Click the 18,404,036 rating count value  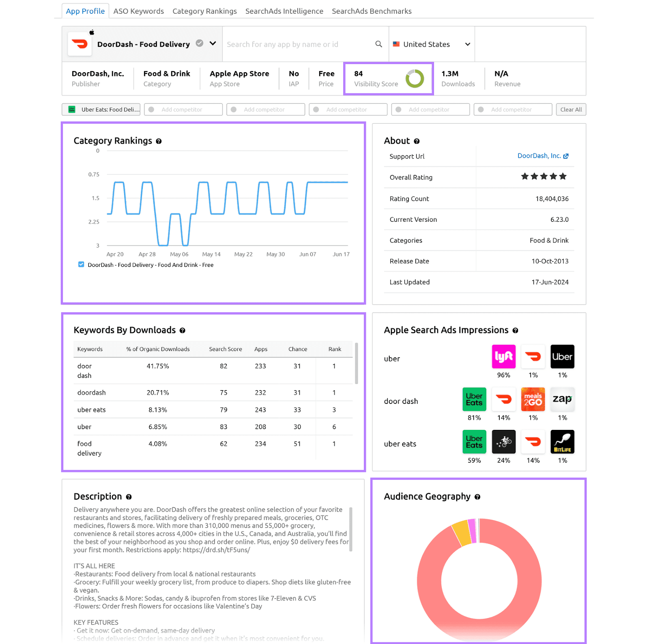pos(552,199)
